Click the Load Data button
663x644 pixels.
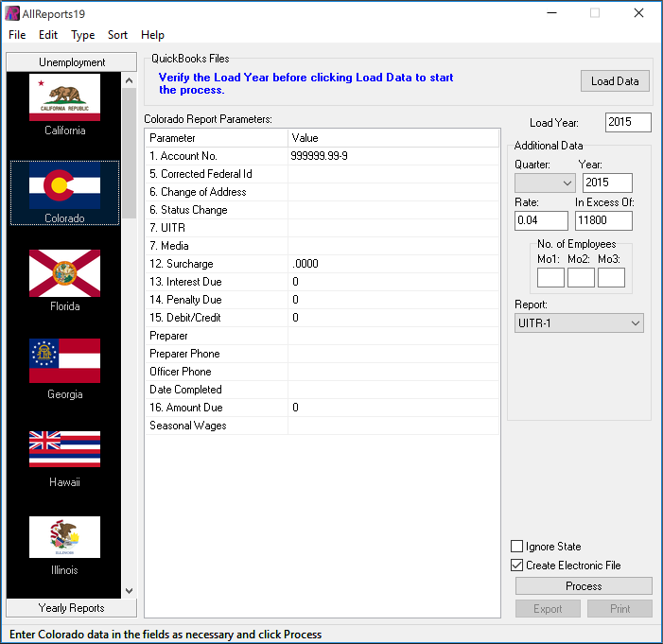[x=615, y=80]
